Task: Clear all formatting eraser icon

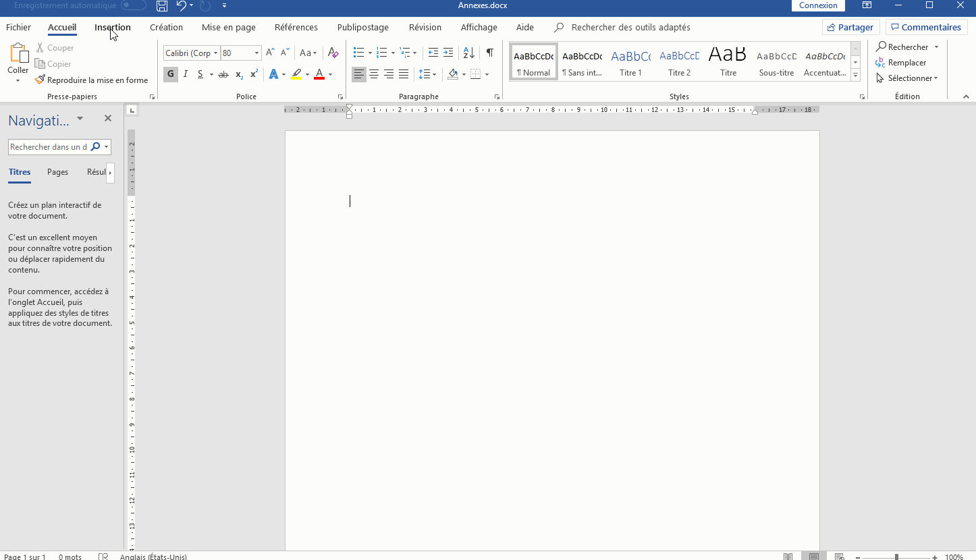Action: coord(333,53)
